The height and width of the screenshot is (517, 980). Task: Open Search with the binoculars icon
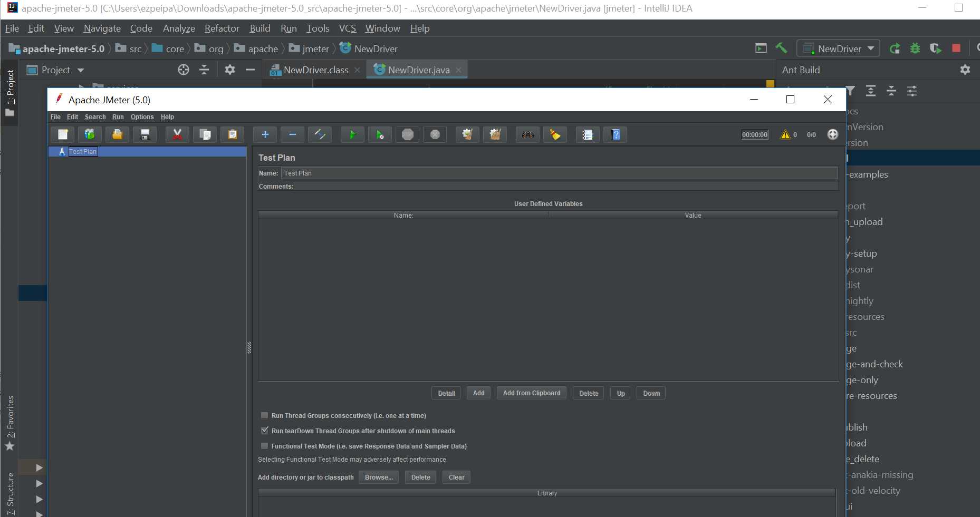pyautogui.click(x=527, y=134)
